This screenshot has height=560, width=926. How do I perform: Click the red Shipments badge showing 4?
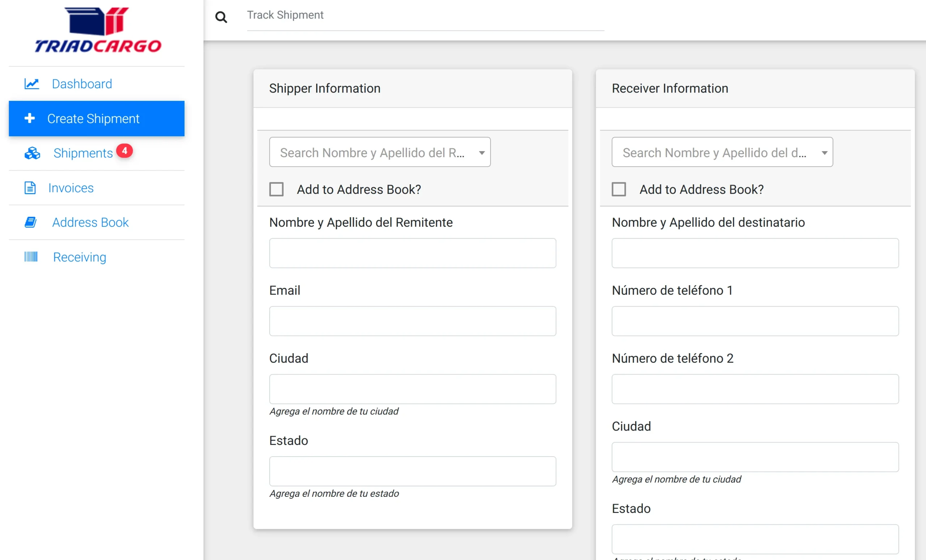tap(124, 151)
